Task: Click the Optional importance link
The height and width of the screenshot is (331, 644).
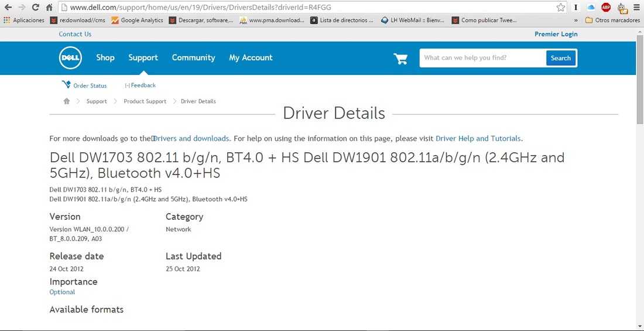Action: click(62, 292)
